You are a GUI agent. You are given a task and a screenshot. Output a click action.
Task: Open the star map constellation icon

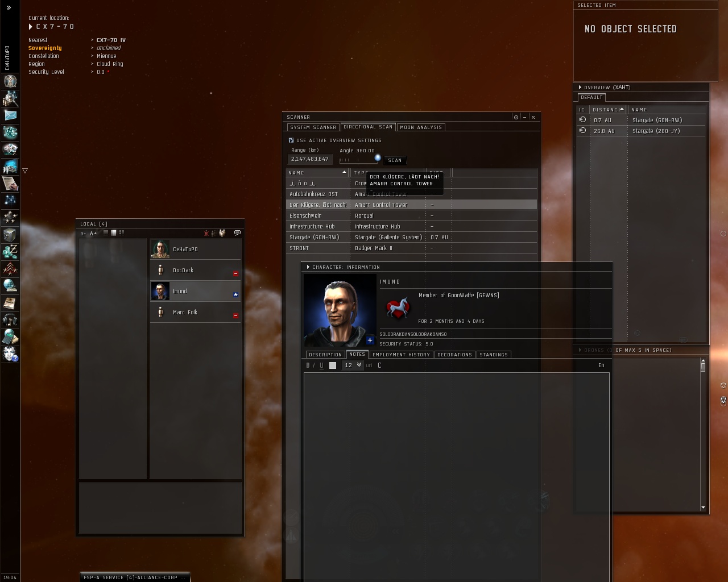(10, 200)
